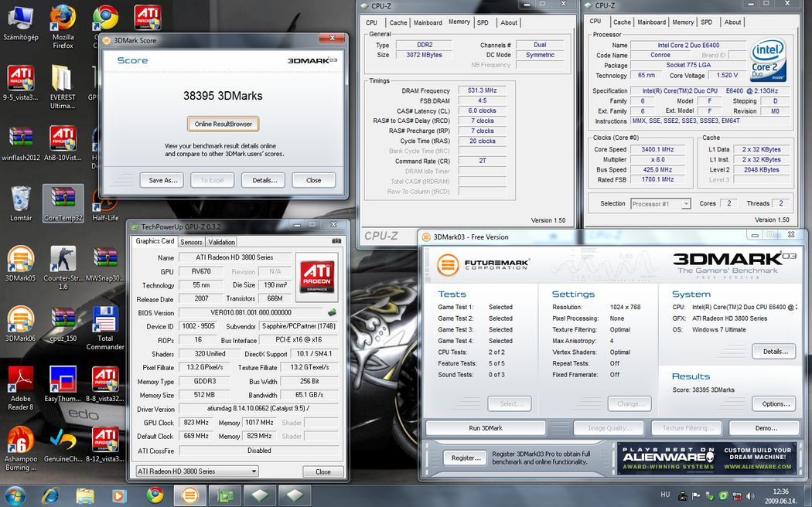Select the winflash2012 archive icon
Viewport: 812px width, 507px height.
tap(21, 144)
